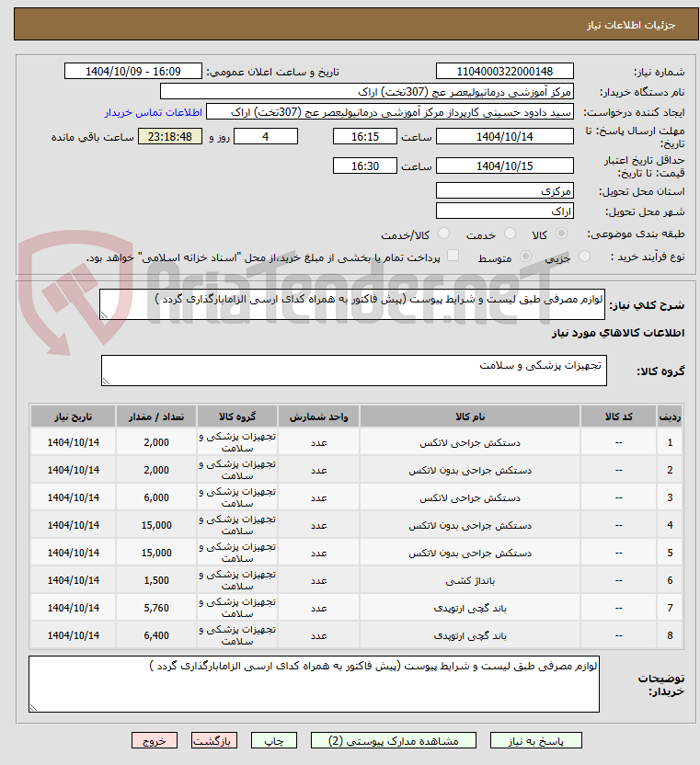Click quantity 15,000 in row 4
Image resolution: width=700 pixels, height=765 pixels.
point(156,525)
